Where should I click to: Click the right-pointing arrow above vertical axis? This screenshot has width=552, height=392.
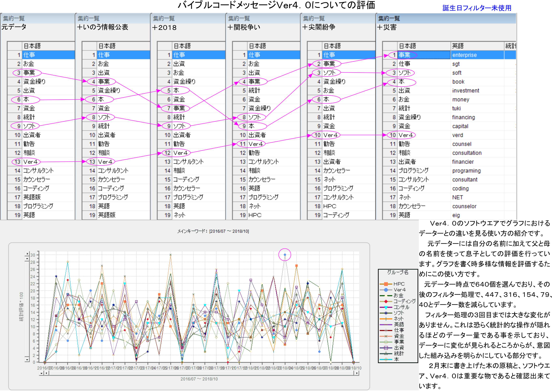tap(27, 254)
